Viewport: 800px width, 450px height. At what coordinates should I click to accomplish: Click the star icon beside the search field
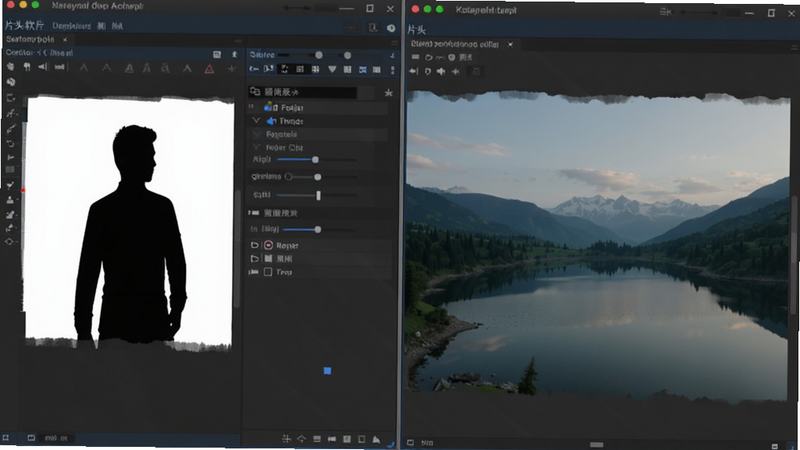pos(388,92)
